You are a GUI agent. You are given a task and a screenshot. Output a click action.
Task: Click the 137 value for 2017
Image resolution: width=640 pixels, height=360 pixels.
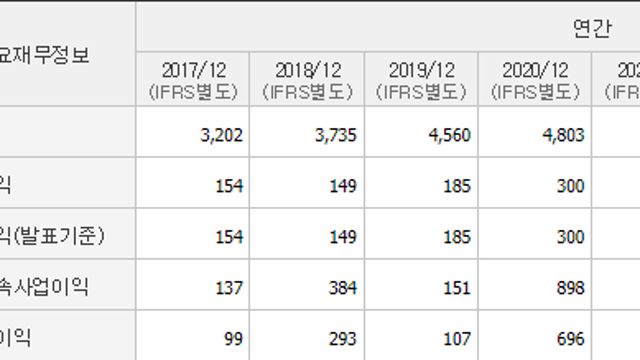pos(229,288)
